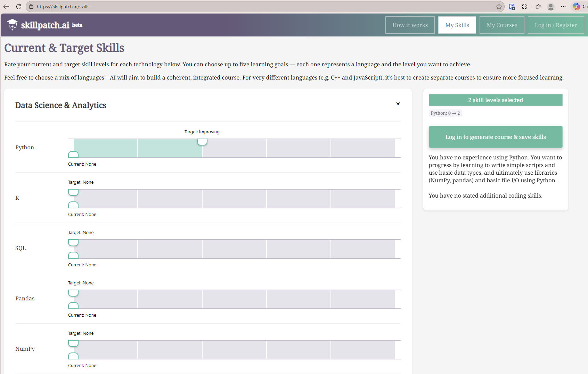Click the NumPy current level slider handle

[73, 356]
